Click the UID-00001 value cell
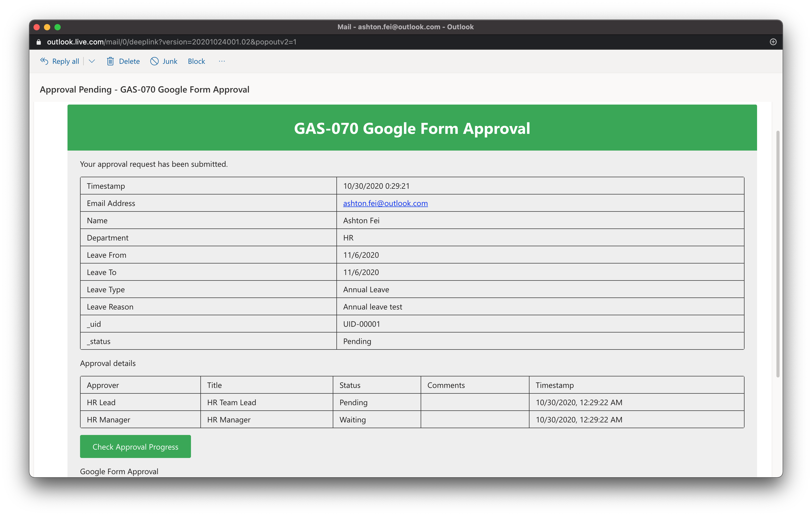Screen dimensions: 812x516 coord(362,324)
